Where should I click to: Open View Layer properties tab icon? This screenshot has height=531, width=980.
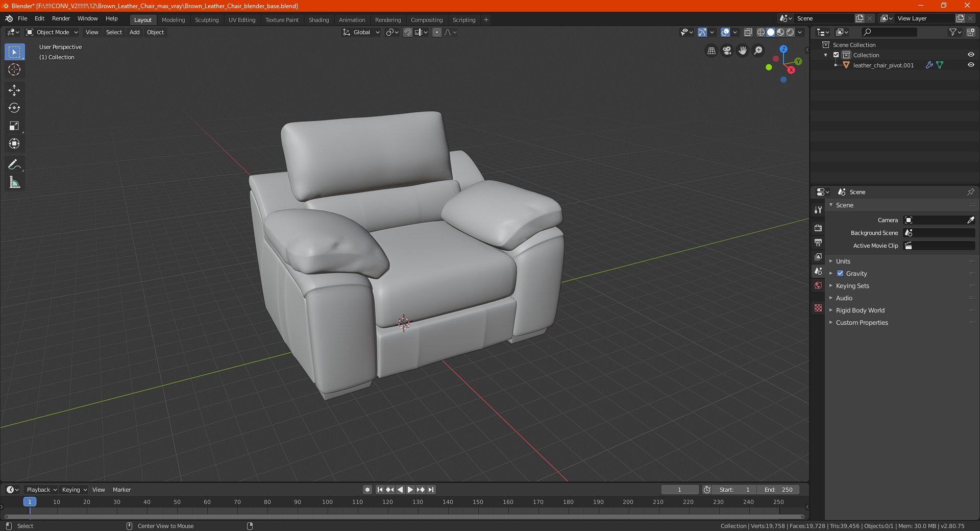click(818, 256)
